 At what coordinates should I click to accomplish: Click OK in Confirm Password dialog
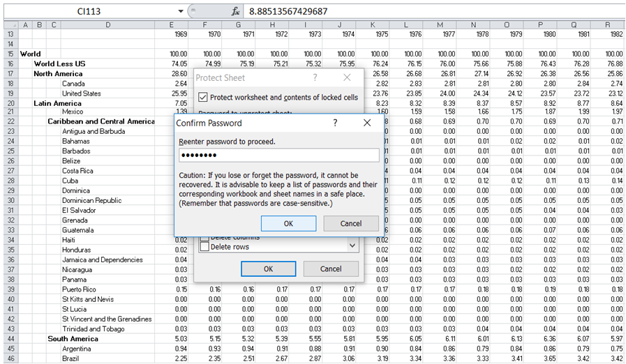288,224
